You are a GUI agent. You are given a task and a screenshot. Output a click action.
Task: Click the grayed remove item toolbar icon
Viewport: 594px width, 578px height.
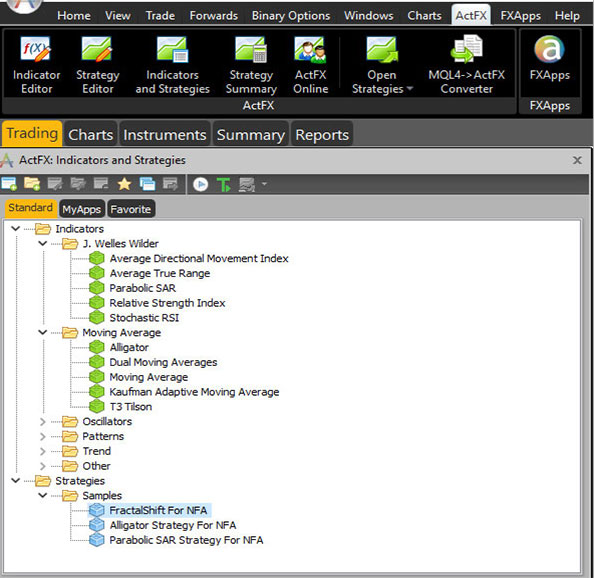click(x=101, y=184)
